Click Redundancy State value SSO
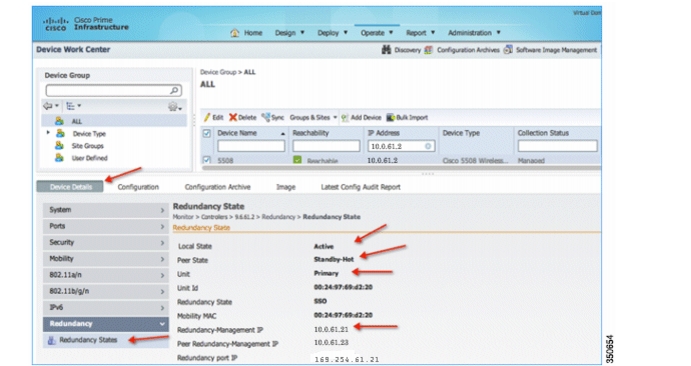This screenshot has height=366, width=691. pos(320,301)
